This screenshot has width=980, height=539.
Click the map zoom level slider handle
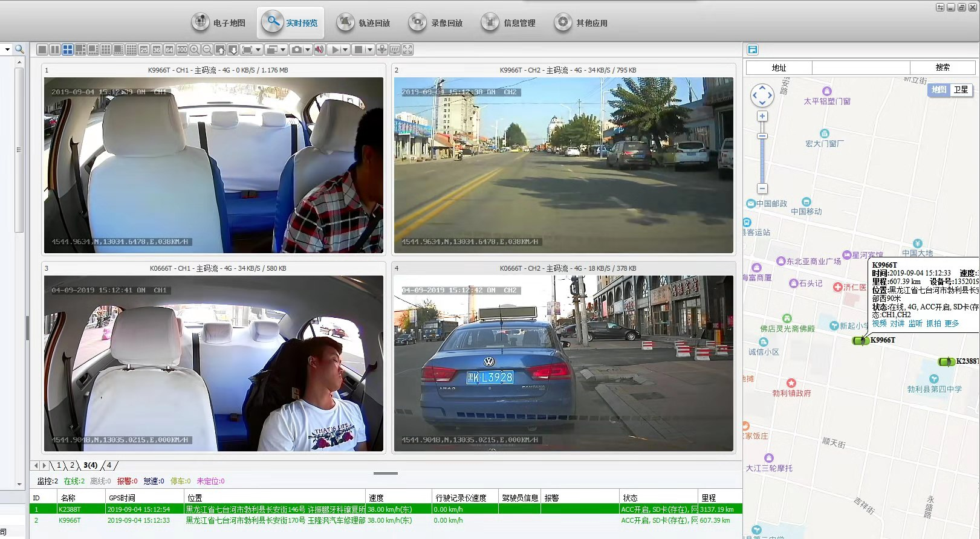(762, 136)
